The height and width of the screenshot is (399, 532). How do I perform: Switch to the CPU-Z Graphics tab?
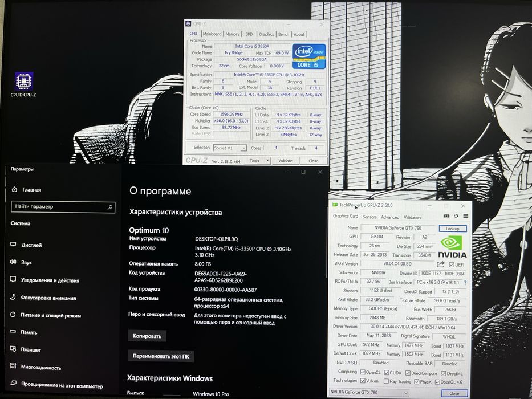[266, 34]
